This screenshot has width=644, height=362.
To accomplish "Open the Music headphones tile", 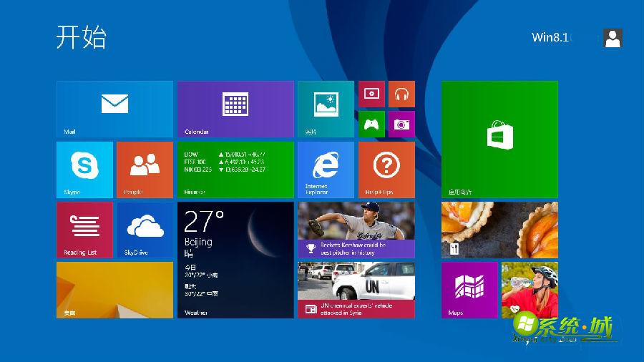I will pos(401,94).
